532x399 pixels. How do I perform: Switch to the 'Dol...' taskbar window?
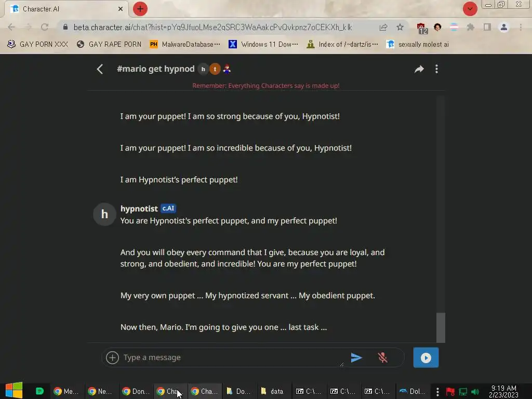pyautogui.click(x=413, y=392)
